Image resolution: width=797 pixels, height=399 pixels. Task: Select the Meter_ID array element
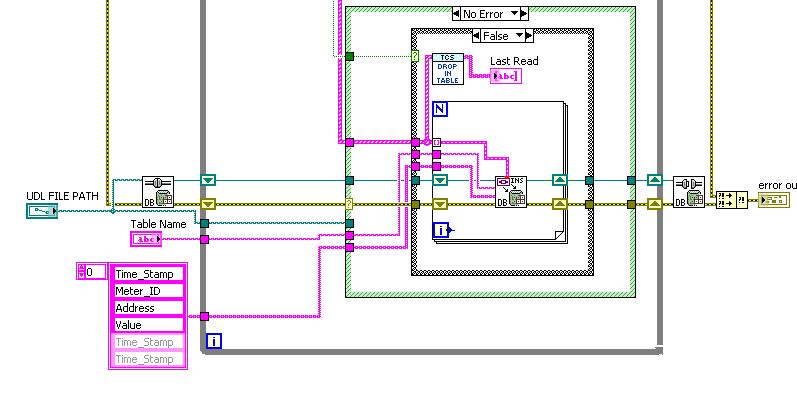click(x=147, y=291)
